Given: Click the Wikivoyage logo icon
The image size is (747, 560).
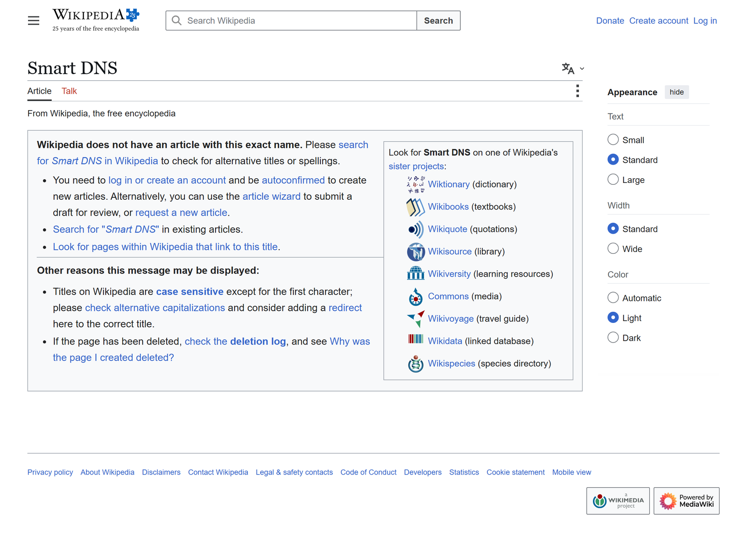Looking at the screenshot, I should (416, 319).
